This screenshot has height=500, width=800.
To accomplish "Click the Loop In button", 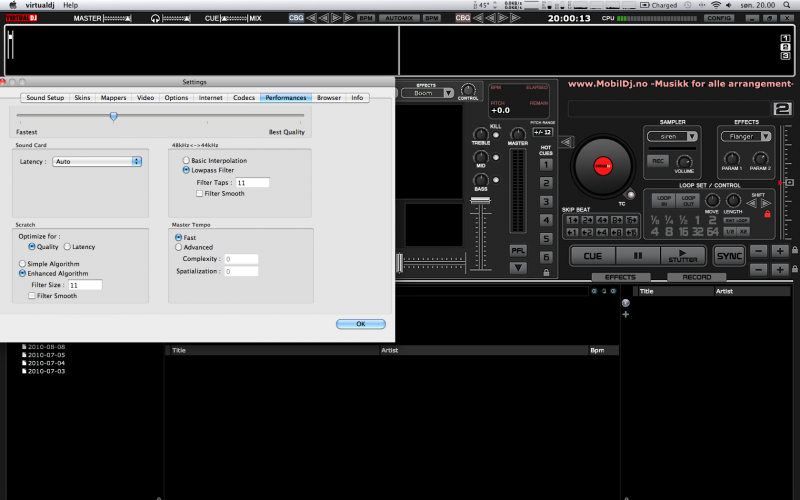I will point(664,201).
